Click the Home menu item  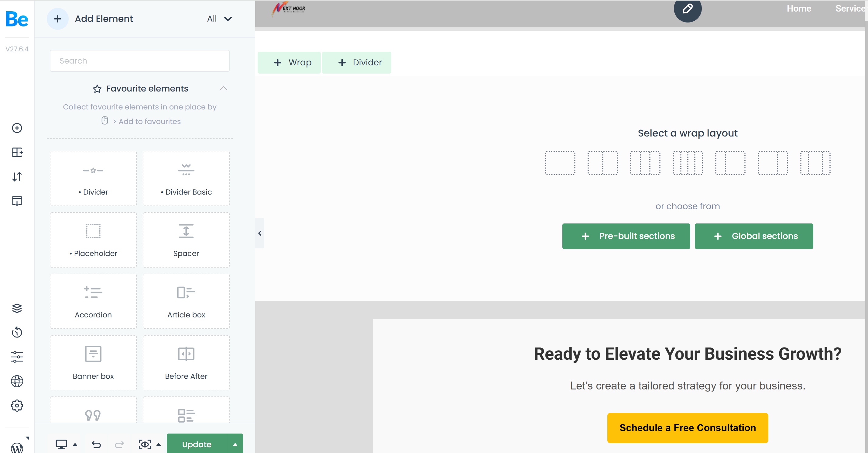click(x=799, y=9)
